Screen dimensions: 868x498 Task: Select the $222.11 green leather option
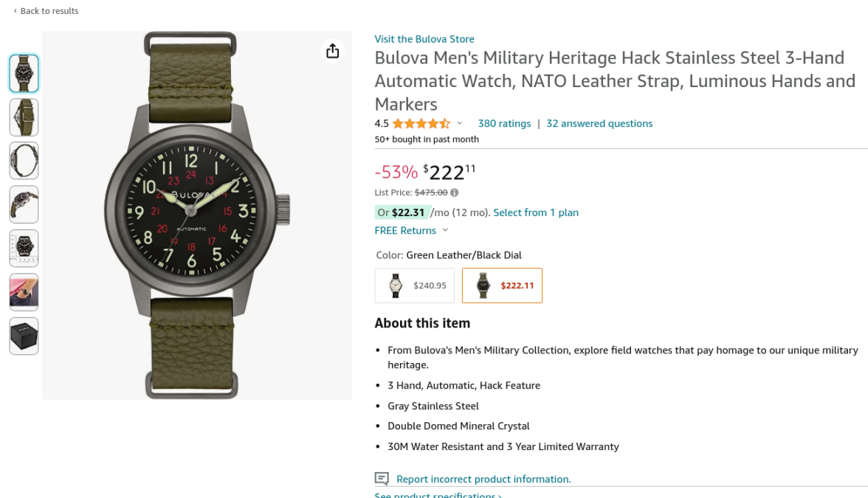point(502,286)
